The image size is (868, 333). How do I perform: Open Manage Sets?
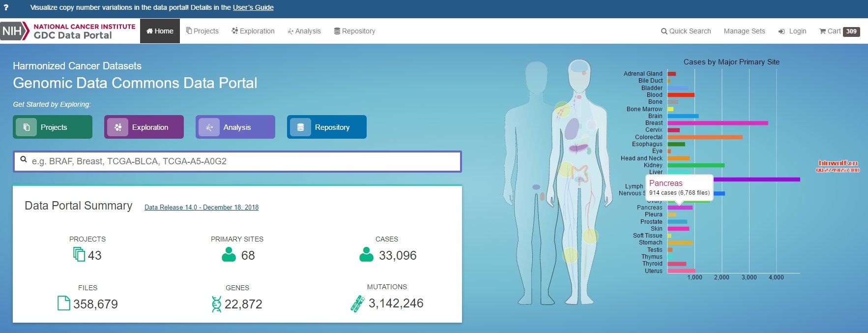pos(744,31)
